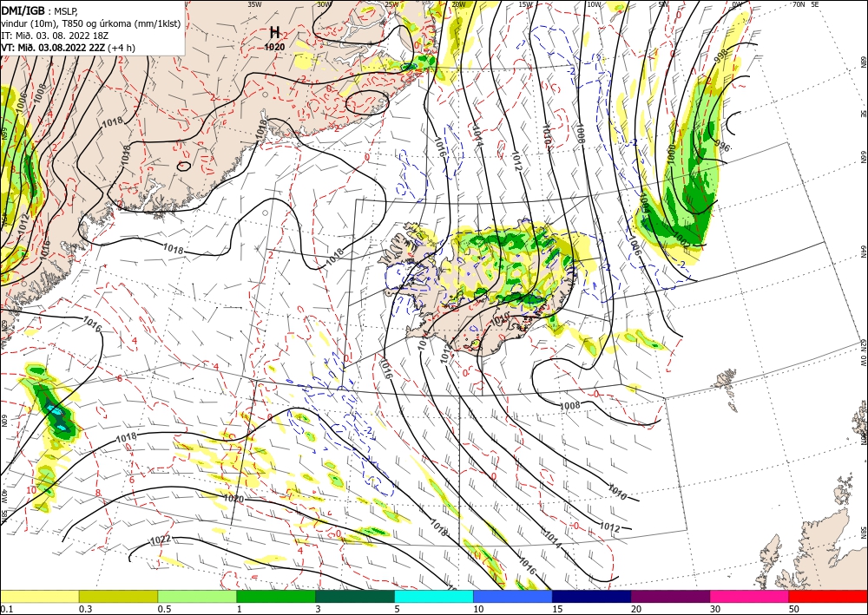The height and width of the screenshot is (615, 868).
Task: Click the 20W longitude label
Action: 458,3
